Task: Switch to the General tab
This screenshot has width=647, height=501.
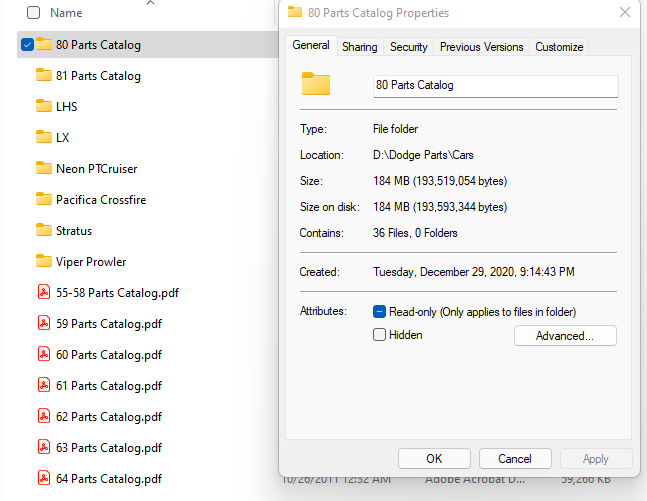Action: [x=311, y=45]
